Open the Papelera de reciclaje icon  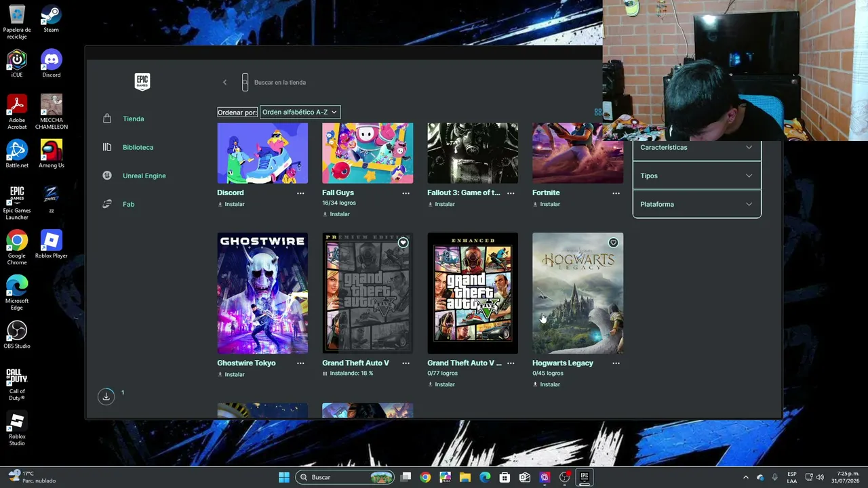(17, 22)
